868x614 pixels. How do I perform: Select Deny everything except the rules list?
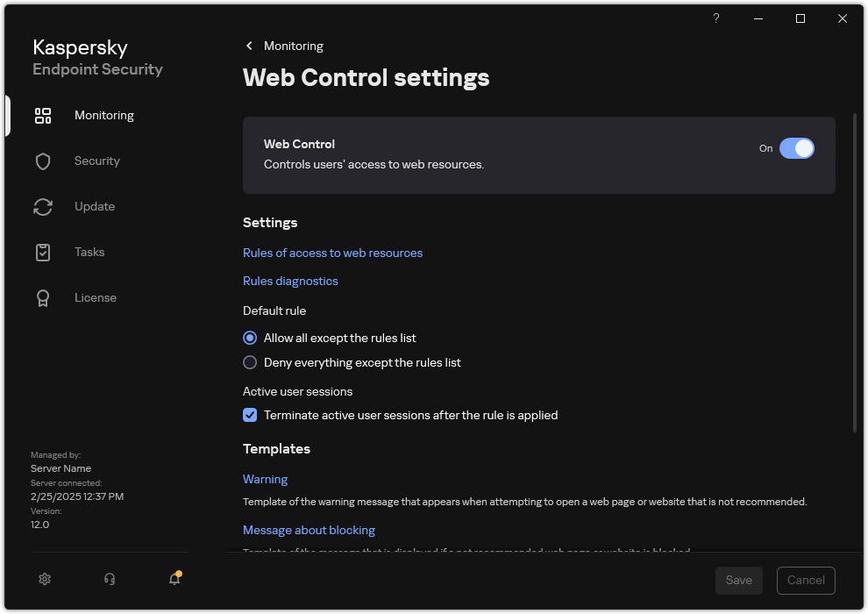[x=250, y=362]
